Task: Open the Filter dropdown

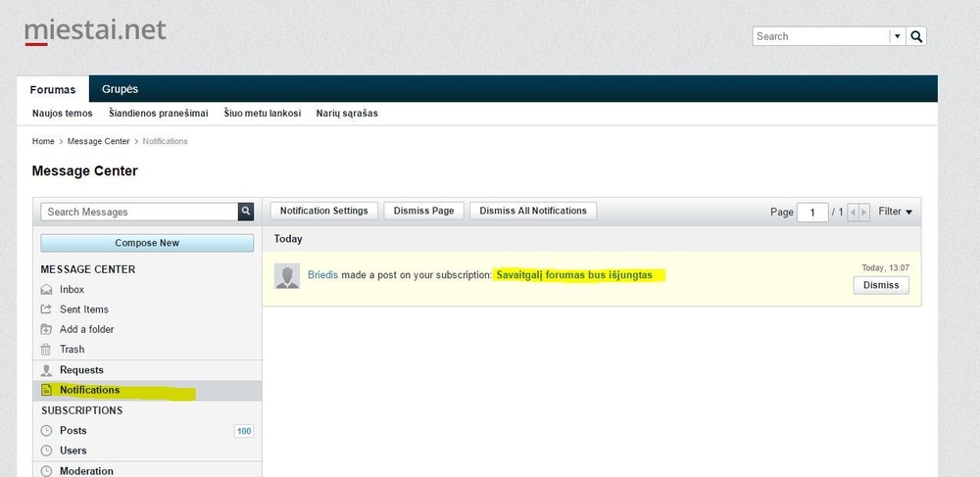Action: pos(895,212)
